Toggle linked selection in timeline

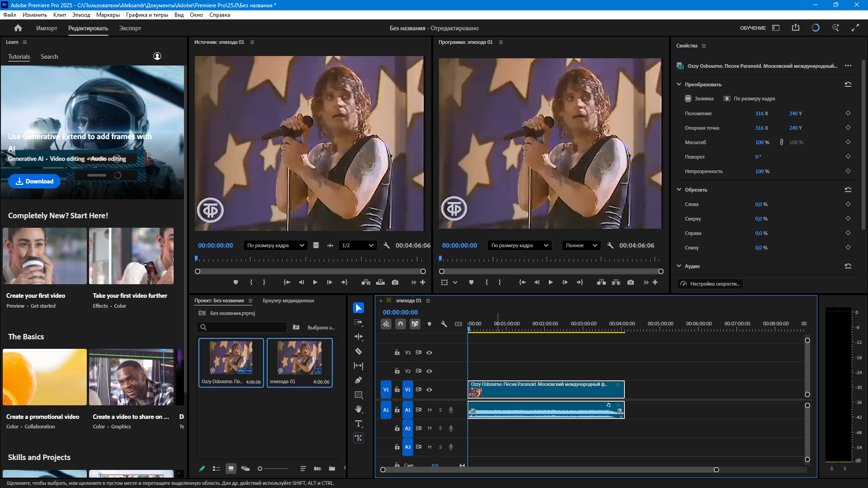(x=415, y=324)
